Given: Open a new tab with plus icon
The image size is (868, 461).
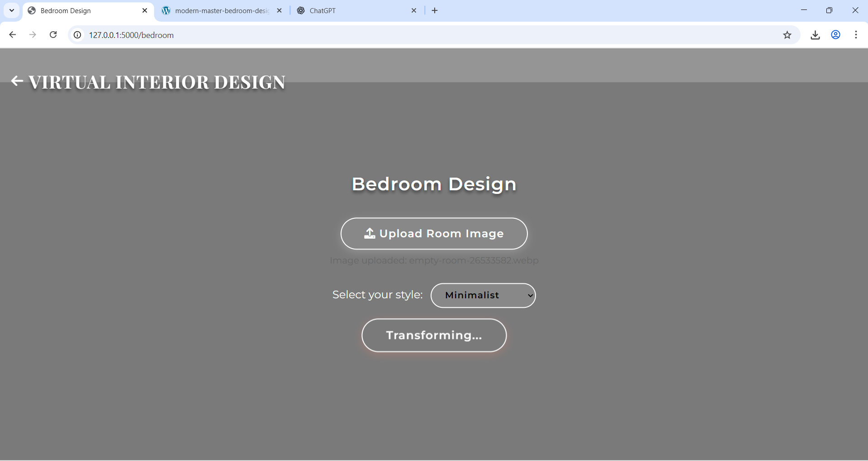Looking at the screenshot, I should point(435,10).
